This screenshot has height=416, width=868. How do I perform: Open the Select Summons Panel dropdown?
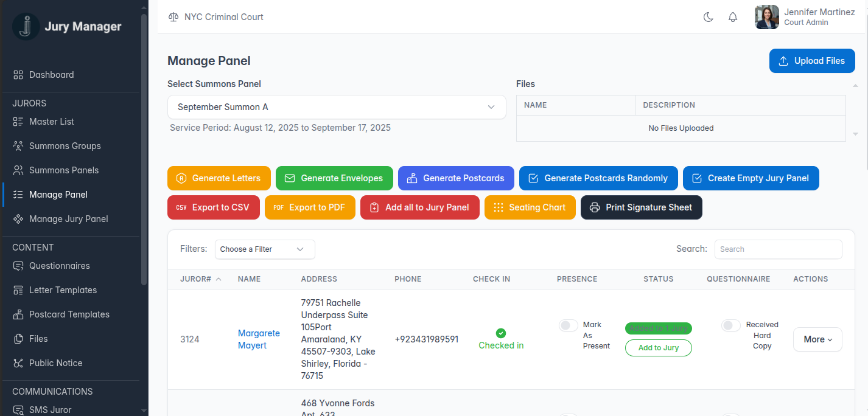click(337, 107)
